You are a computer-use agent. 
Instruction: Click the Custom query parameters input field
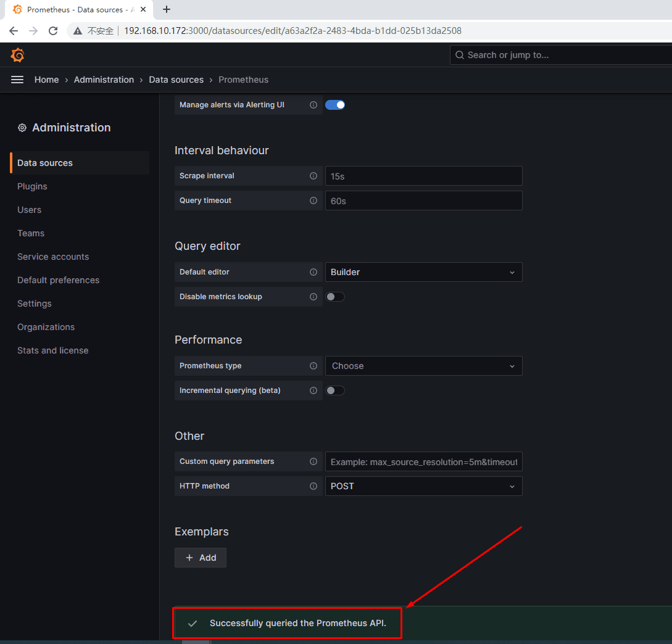point(423,462)
